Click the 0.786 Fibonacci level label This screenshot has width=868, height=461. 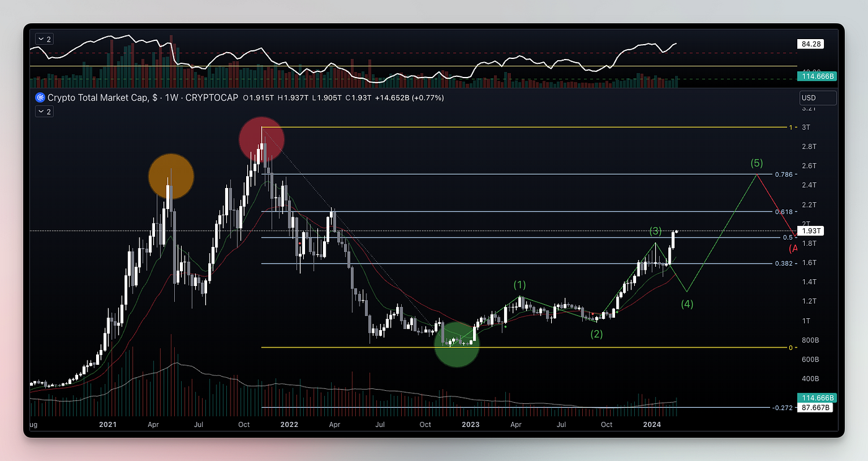tap(785, 174)
